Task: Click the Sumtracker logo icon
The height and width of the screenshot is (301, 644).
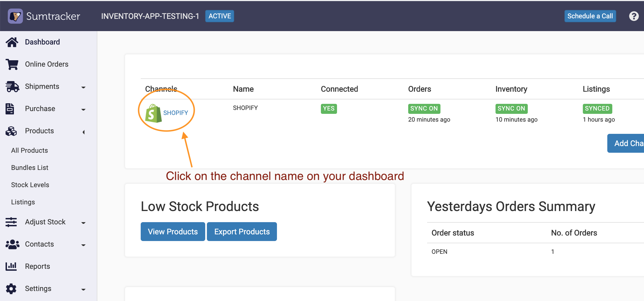Action: click(15, 16)
